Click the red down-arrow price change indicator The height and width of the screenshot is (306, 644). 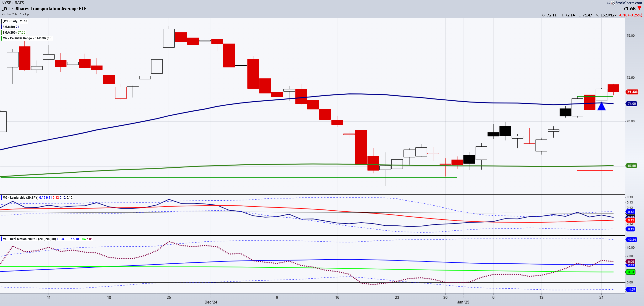point(639,8)
